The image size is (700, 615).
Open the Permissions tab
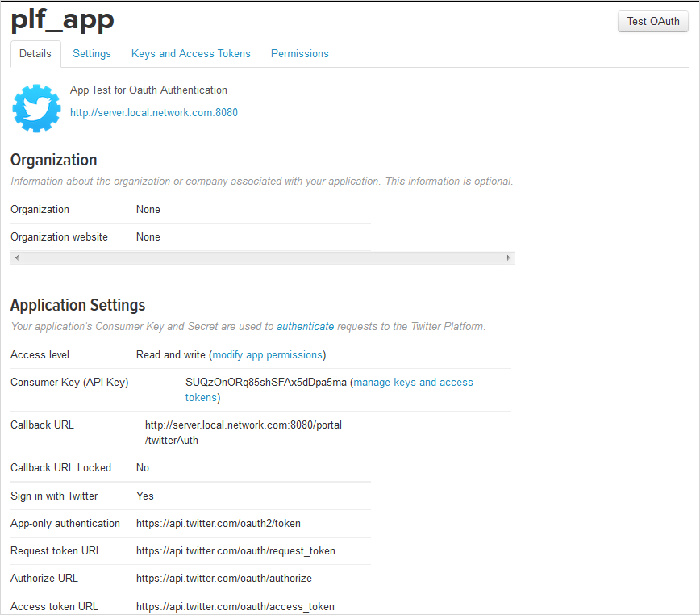point(299,53)
